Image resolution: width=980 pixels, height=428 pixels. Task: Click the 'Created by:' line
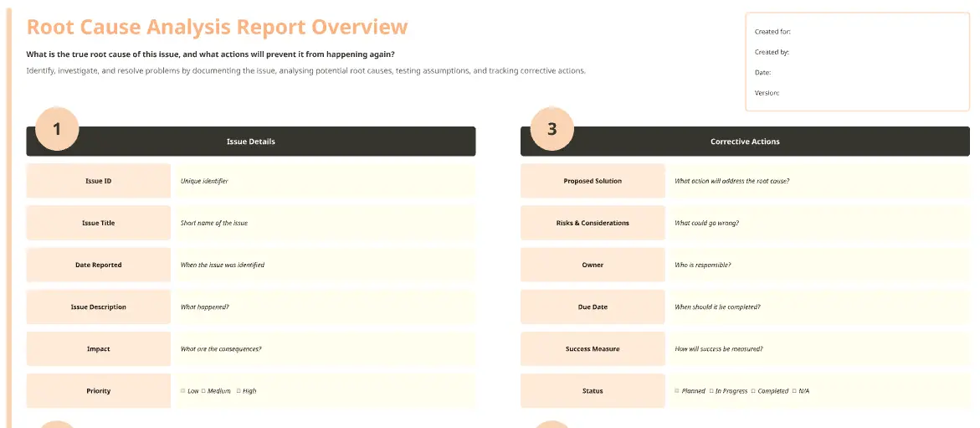click(772, 52)
